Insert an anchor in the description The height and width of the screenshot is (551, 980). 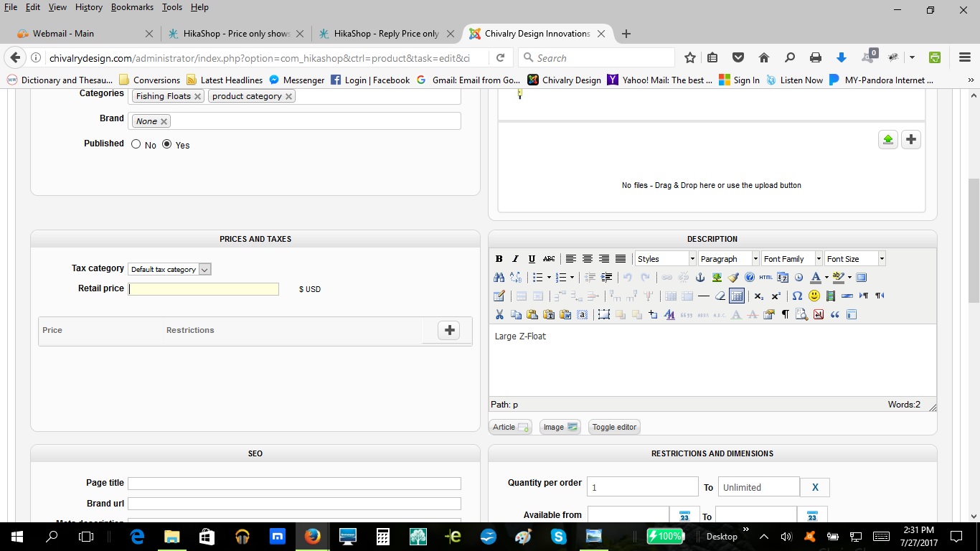coord(700,278)
